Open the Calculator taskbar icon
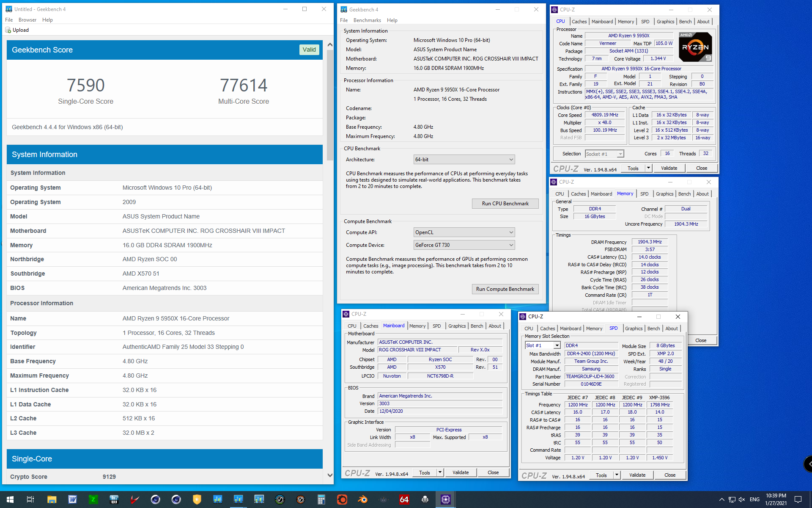Screen dimensions: 812x508 tap(321, 500)
